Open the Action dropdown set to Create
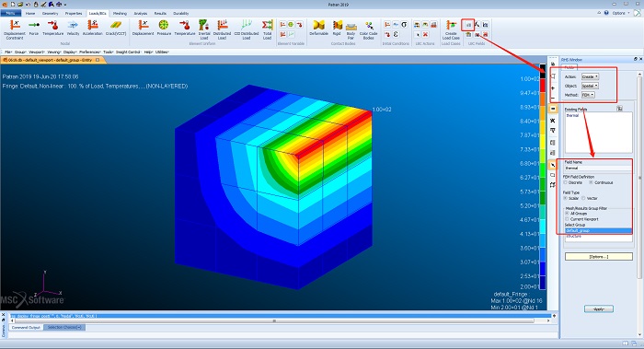 [591, 76]
